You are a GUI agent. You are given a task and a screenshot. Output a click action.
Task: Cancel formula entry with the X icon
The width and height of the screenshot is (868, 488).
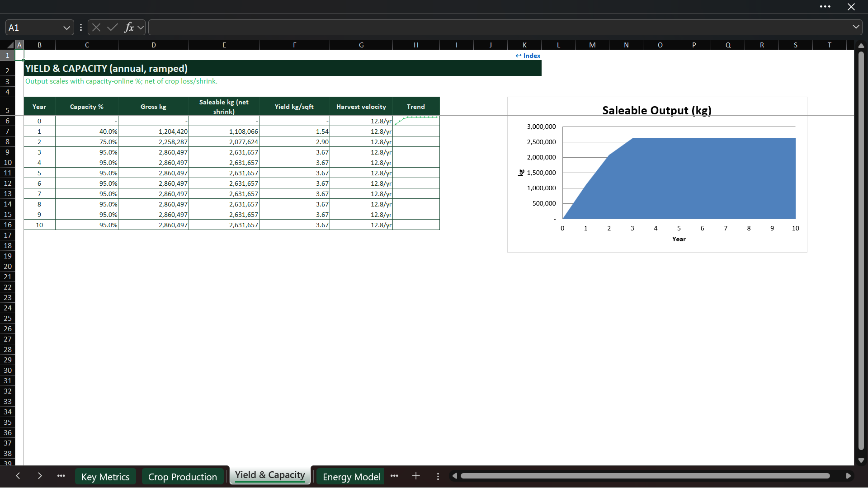(x=96, y=28)
